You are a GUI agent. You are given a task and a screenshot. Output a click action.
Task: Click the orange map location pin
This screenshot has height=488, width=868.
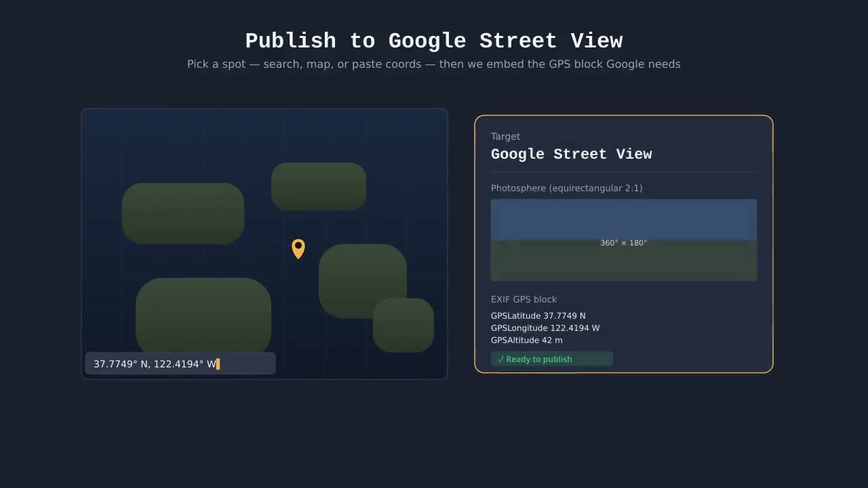[x=298, y=249]
